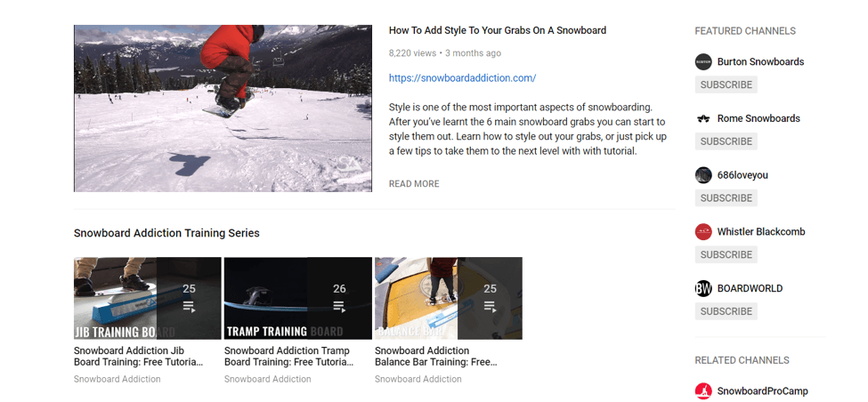The height and width of the screenshot is (402, 868).
Task: Click the Whistler Blackcomb channel icon
Action: click(703, 232)
